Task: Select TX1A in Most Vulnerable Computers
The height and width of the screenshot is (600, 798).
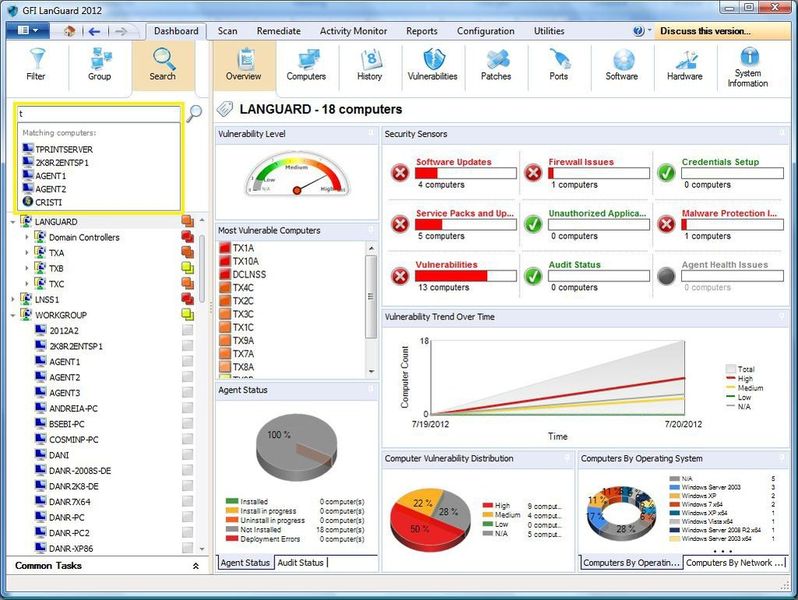Action: click(243, 248)
